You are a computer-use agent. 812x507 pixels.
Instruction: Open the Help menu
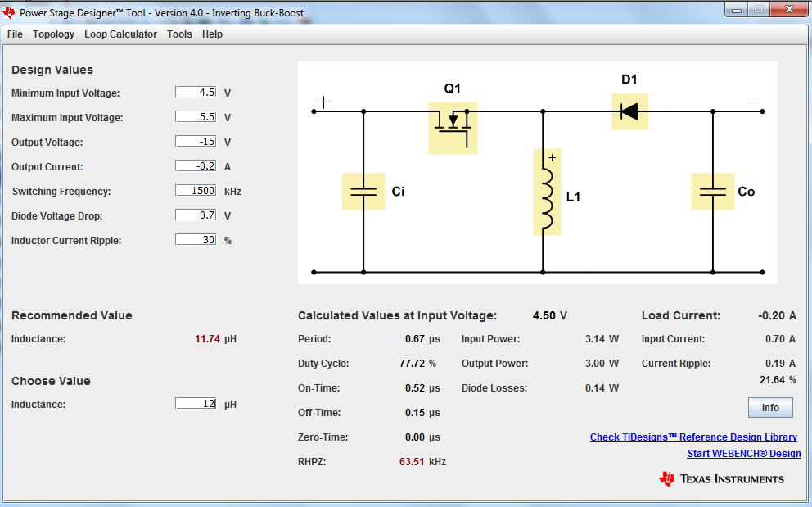point(212,34)
